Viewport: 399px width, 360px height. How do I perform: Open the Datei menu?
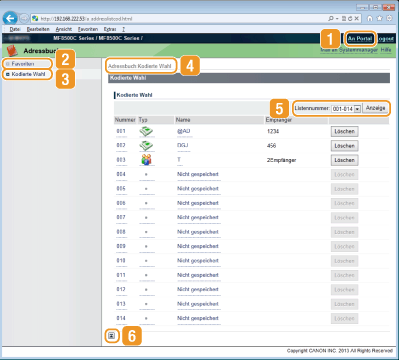point(15,29)
